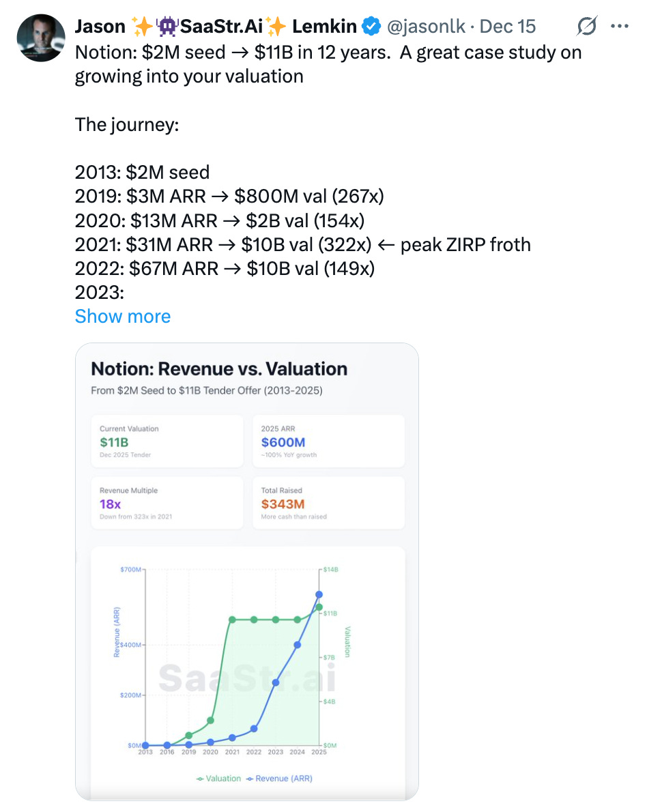Open the three-dot more options menu

(619, 27)
